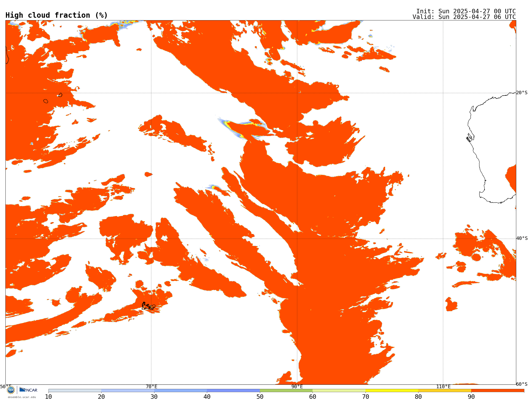
Task: Click the 90°E longitude label
Action: click(297, 386)
